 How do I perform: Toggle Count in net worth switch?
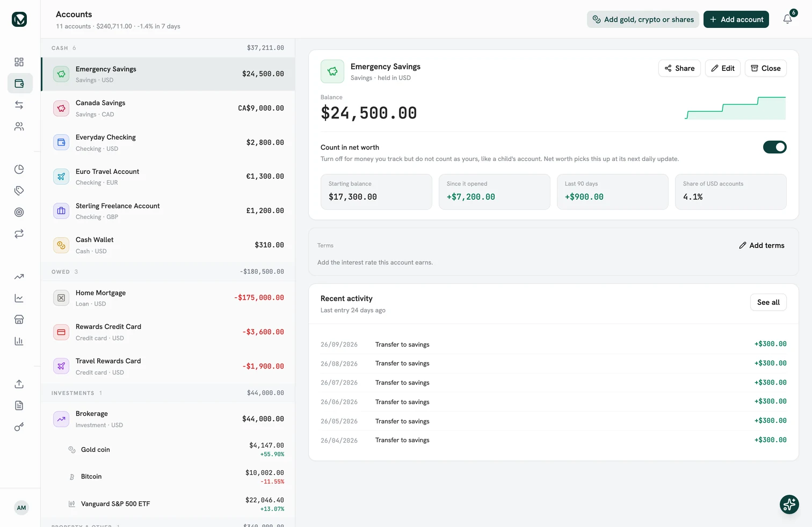pos(774,147)
